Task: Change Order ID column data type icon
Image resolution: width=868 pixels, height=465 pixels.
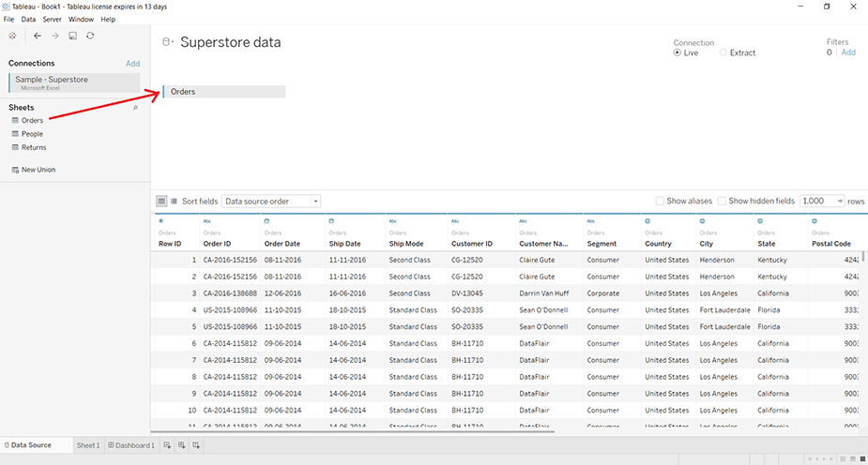Action: [207, 221]
